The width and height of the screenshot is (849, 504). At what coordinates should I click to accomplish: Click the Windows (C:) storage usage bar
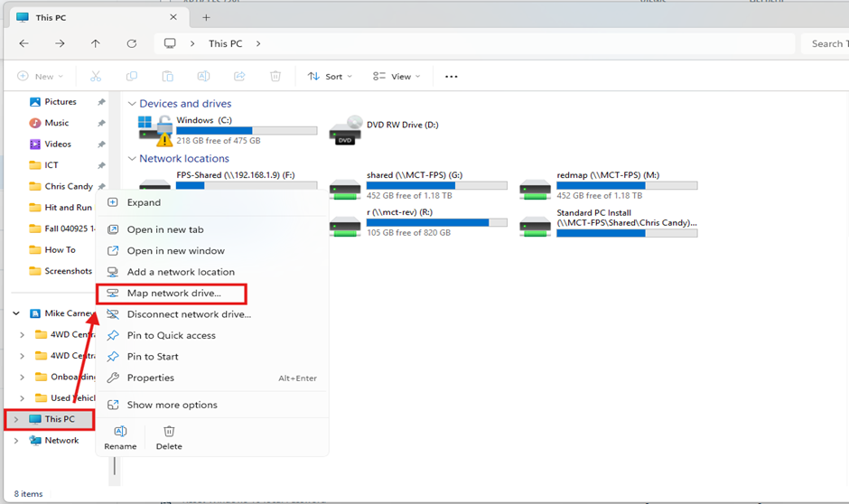pyautogui.click(x=247, y=130)
